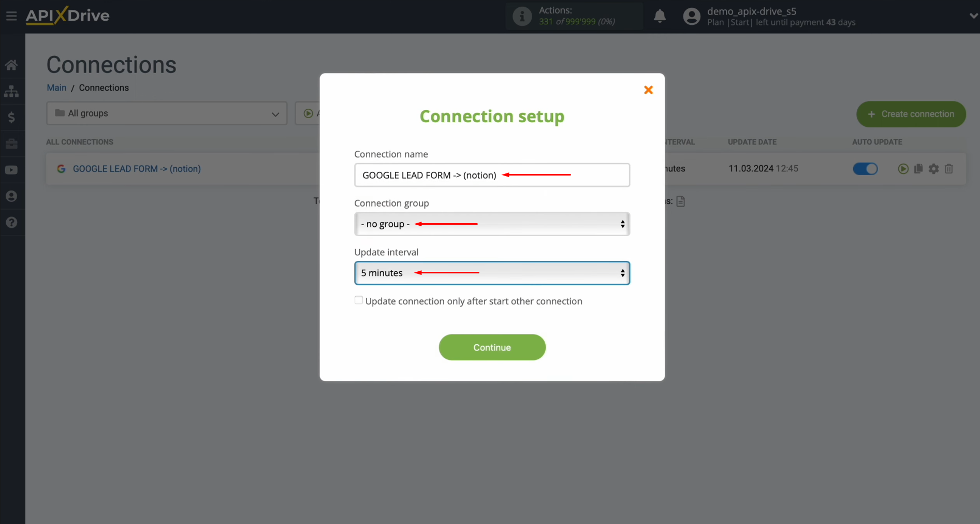Open the hamburger menu top left

(x=11, y=16)
